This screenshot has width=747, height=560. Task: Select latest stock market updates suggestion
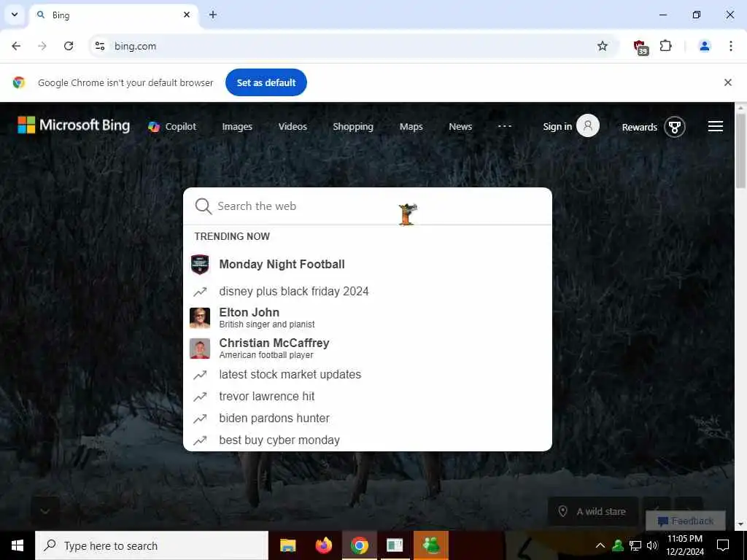(368, 375)
